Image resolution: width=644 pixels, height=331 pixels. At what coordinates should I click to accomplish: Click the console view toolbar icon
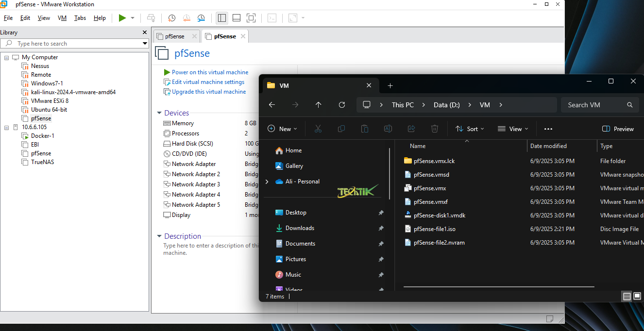point(272,18)
